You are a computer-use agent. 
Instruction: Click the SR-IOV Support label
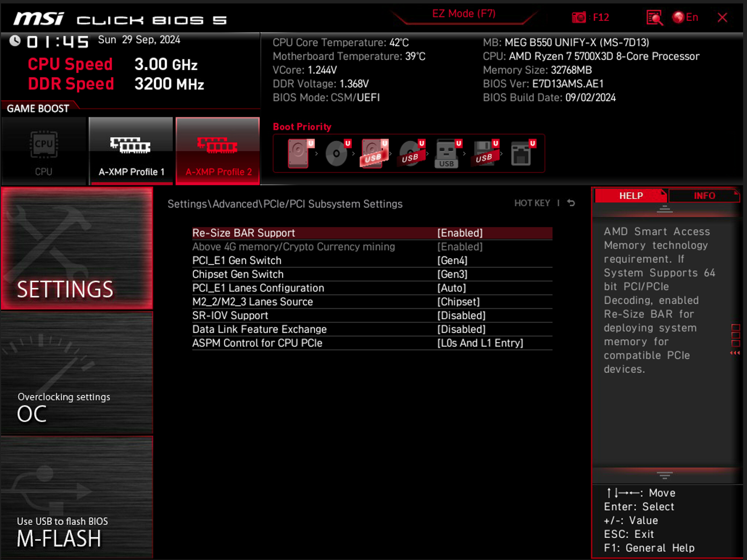pos(230,316)
